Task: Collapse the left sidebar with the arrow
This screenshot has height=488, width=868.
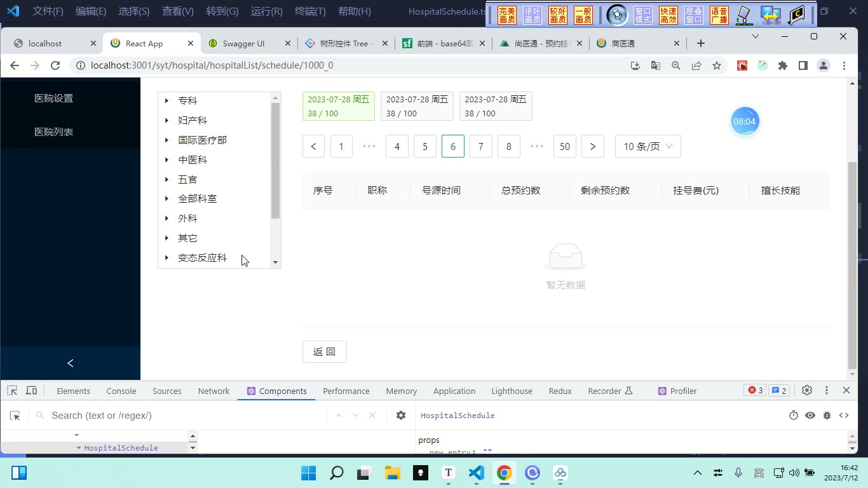Action: [70, 363]
